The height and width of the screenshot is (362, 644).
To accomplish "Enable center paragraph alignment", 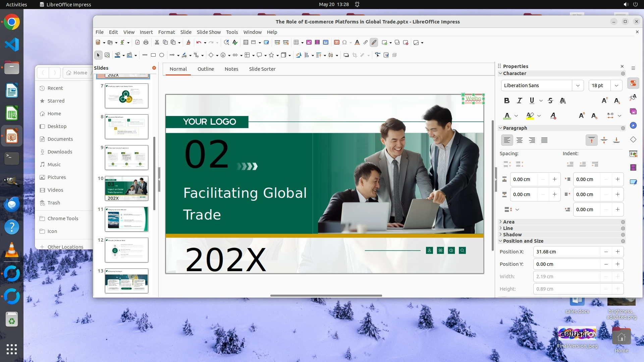I will (520, 140).
